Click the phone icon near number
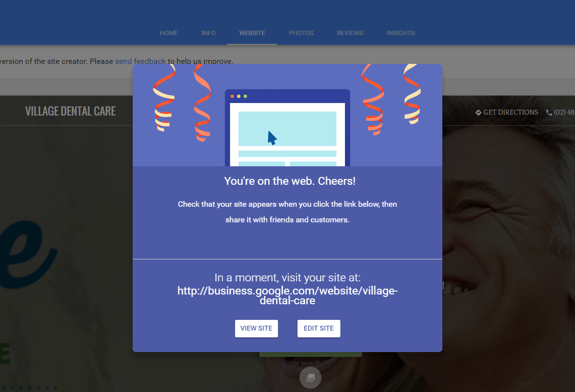 [x=549, y=113]
